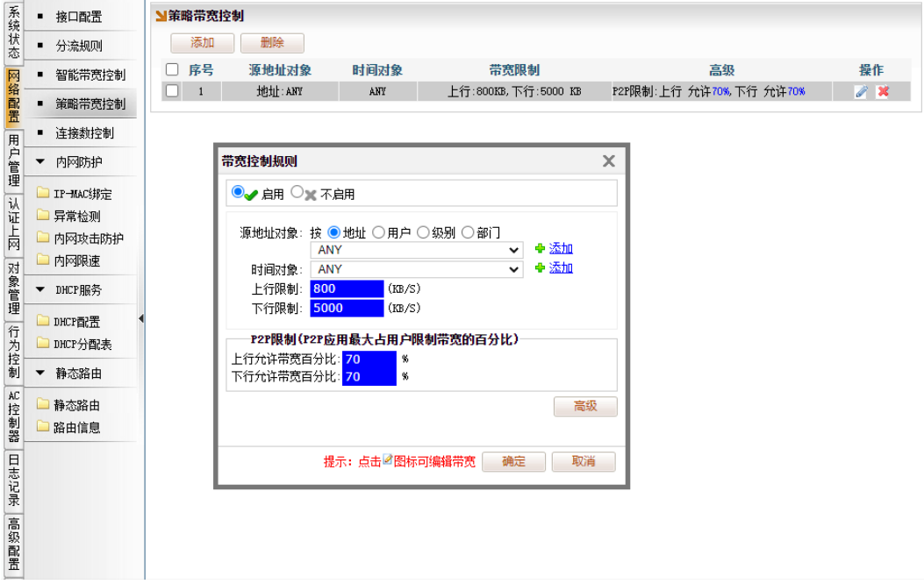
Task: Check the row 1 checkbox in table
Action: (172, 90)
